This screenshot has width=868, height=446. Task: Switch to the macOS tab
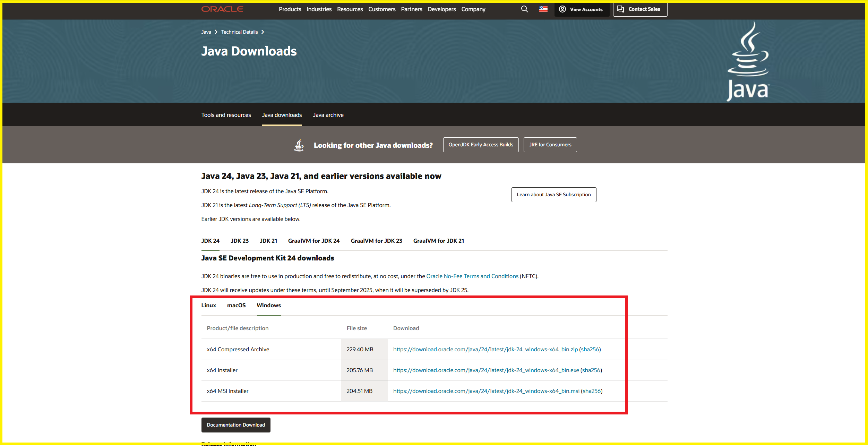tap(236, 306)
